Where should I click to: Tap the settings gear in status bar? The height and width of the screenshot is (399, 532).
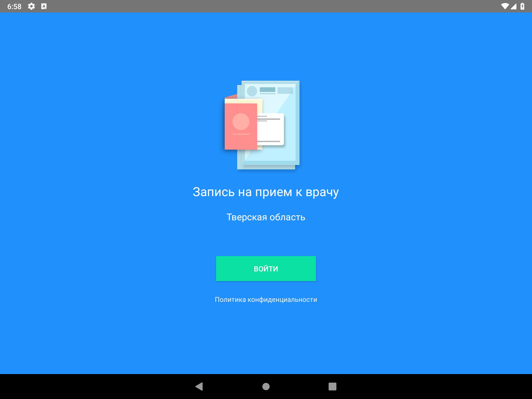(x=31, y=6)
